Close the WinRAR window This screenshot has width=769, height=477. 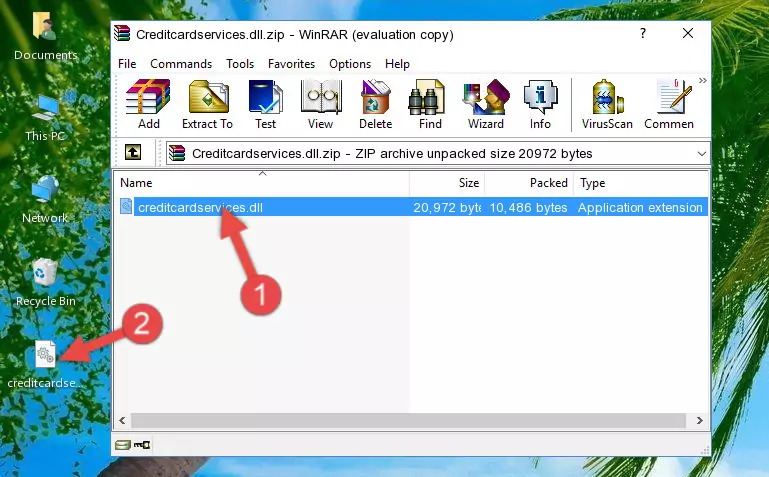(x=688, y=33)
